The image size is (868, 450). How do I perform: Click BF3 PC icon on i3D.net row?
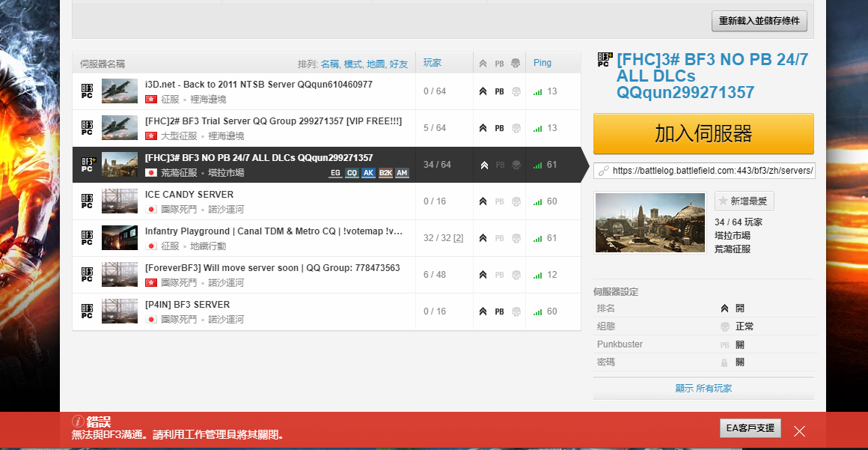(x=87, y=91)
